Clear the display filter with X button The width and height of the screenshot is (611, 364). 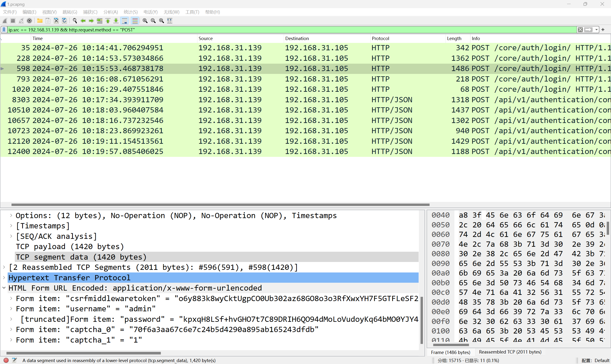[580, 30]
